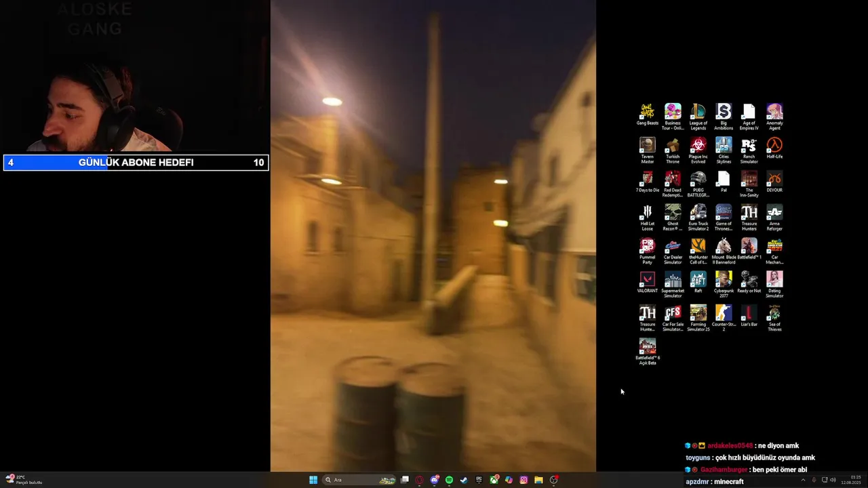Expand the system tray hidden icons chevron
This screenshot has width=868, height=488.
[803, 480]
